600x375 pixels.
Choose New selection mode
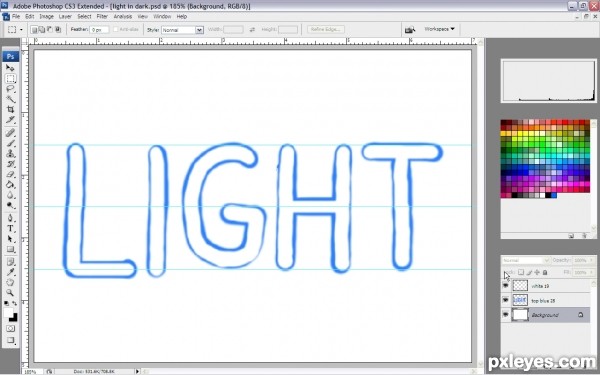pos(34,29)
